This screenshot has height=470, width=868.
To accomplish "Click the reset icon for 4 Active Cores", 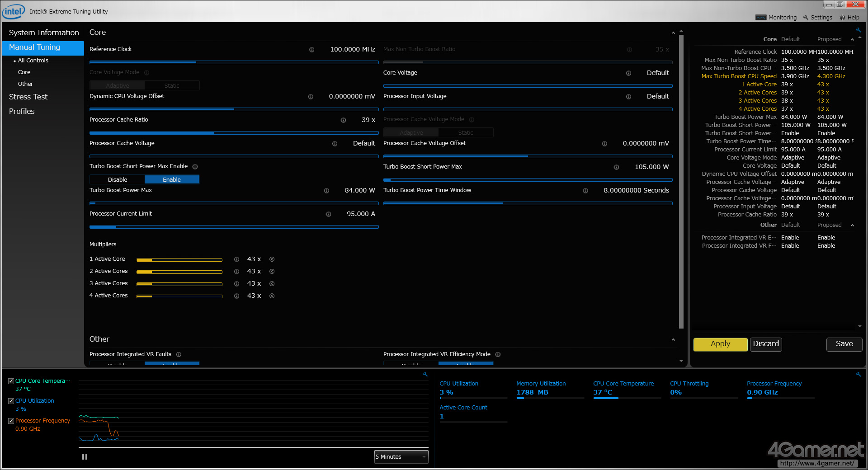I will coord(272,296).
